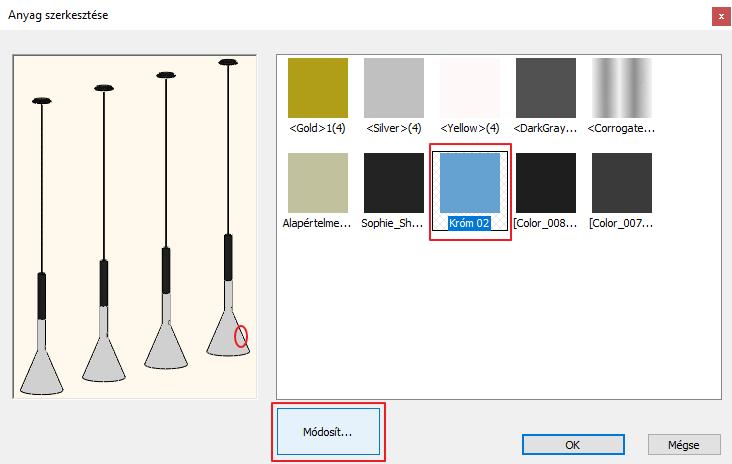Choose the <DarkGray material swatch
This screenshot has width=732, height=464.
[546, 88]
